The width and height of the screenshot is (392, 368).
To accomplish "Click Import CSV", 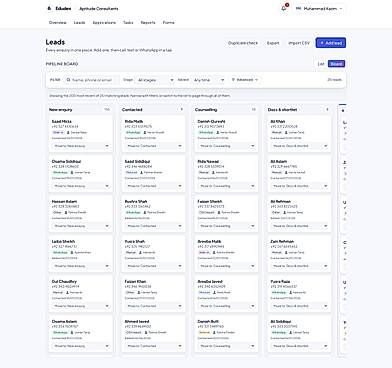I will click(299, 43).
